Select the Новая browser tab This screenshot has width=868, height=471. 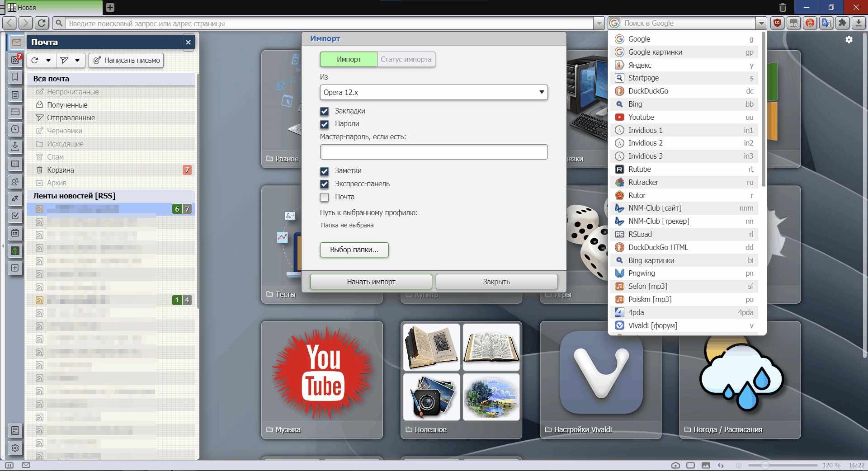pos(54,7)
